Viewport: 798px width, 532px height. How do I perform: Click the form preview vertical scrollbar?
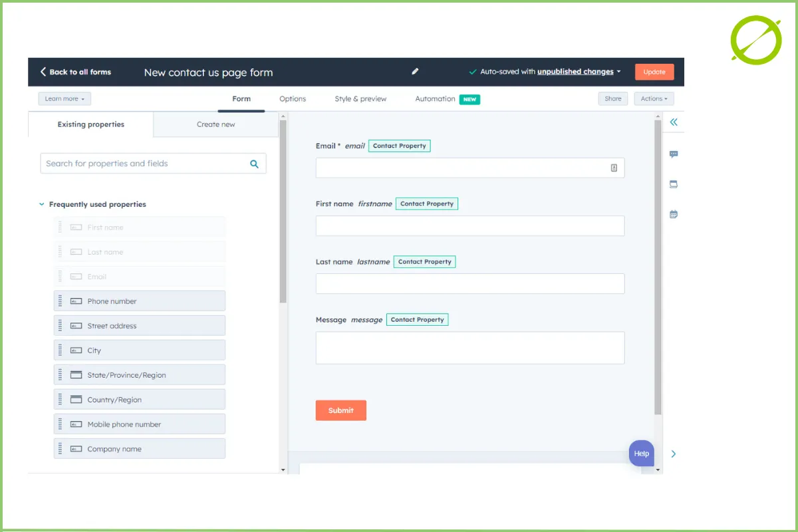pos(658,266)
